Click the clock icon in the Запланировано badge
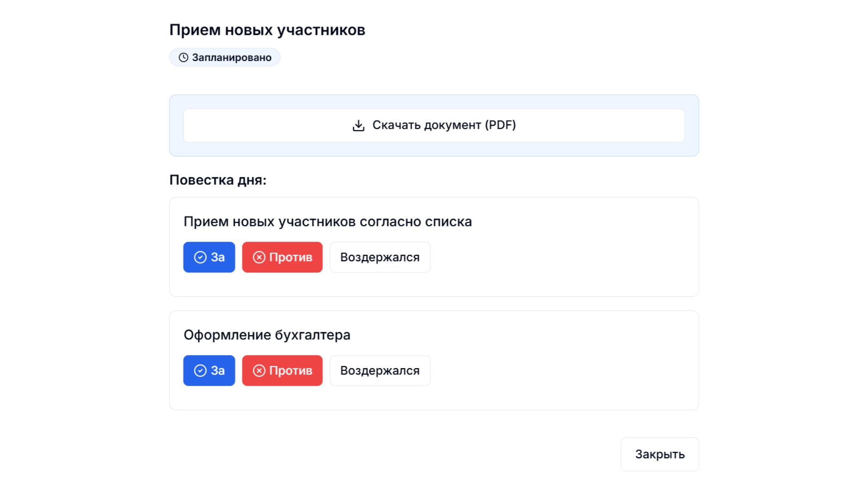Image resolution: width=868 pixels, height=488 pixels. click(x=183, y=57)
